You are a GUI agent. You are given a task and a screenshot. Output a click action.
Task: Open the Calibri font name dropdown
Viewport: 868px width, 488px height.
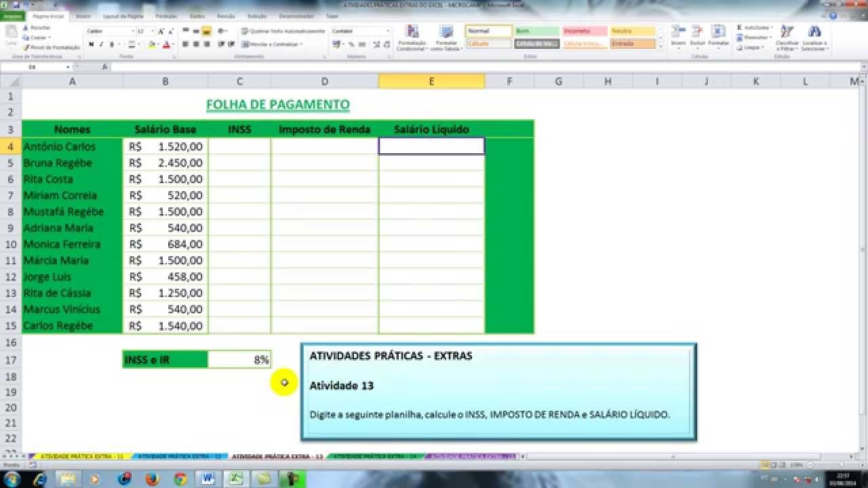[132, 31]
